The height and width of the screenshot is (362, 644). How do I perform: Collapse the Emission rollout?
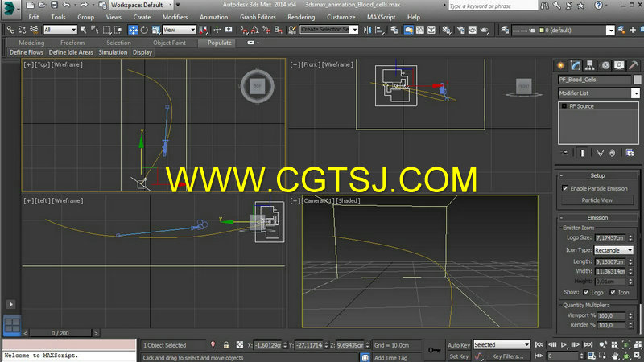coord(597,217)
